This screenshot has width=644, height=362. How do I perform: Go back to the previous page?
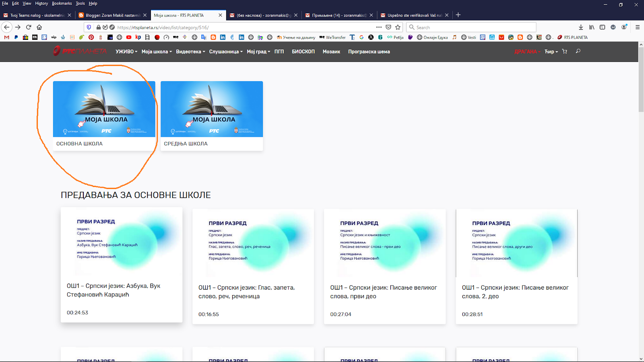[x=7, y=27]
